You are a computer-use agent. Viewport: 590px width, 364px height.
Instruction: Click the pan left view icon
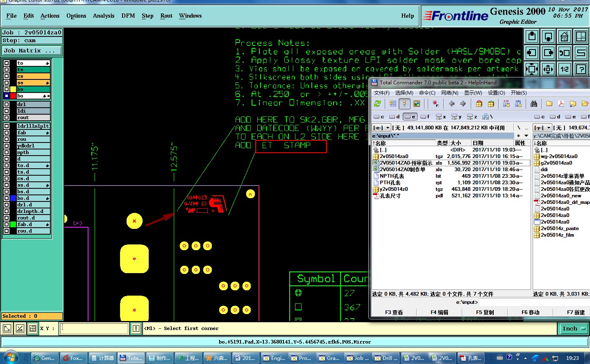(532, 53)
